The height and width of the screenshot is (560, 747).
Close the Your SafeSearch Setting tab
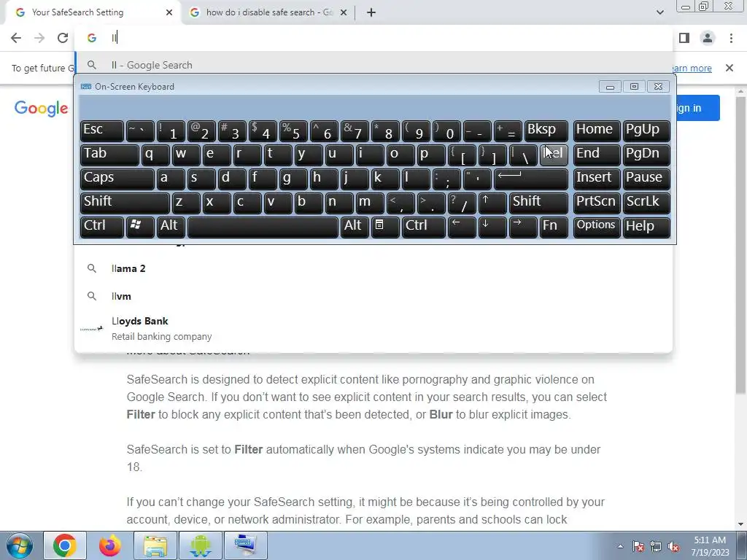click(169, 12)
